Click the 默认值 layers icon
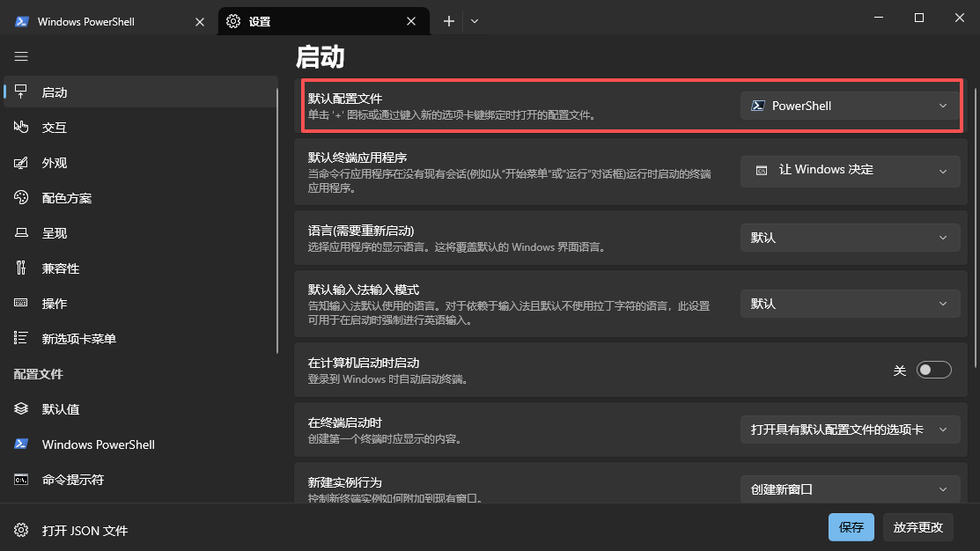The height and width of the screenshot is (551, 980). click(21, 409)
